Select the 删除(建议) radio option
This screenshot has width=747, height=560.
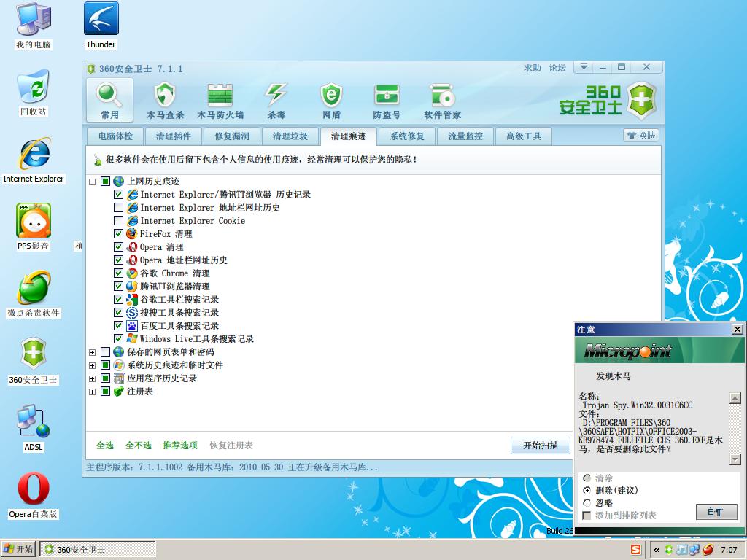(x=587, y=491)
